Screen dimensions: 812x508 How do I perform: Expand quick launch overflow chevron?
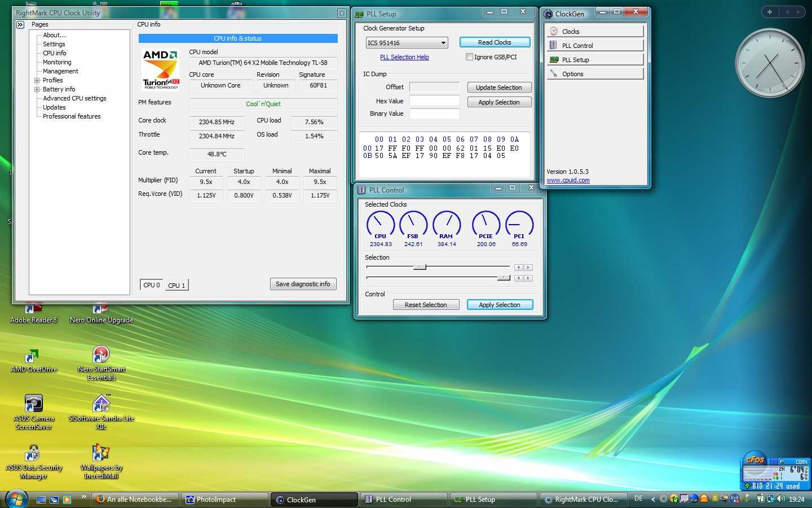click(x=83, y=497)
